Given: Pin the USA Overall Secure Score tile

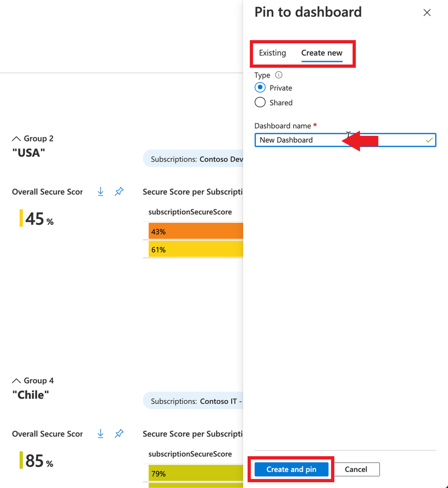Looking at the screenshot, I should click(119, 191).
